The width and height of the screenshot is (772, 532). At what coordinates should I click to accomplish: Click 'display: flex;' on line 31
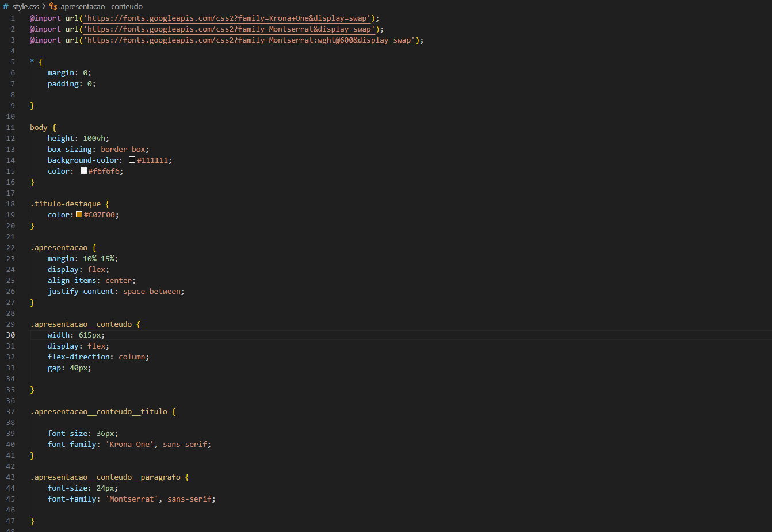[x=78, y=346]
